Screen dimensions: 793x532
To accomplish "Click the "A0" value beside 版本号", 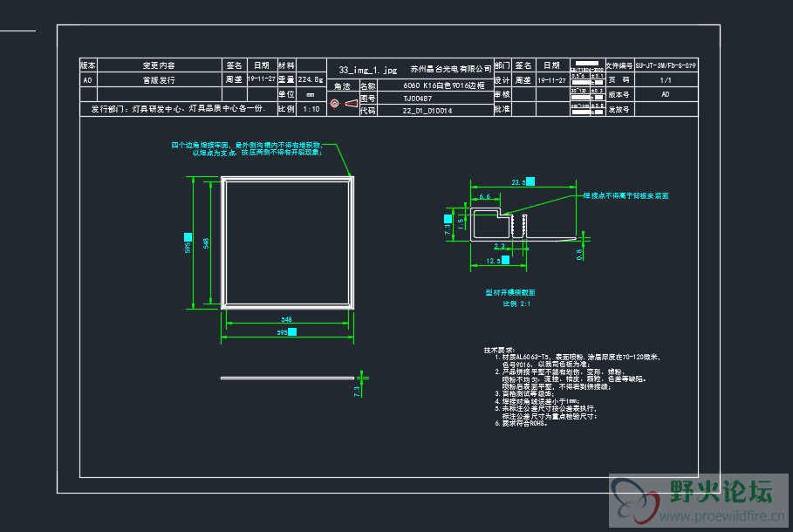I will (x=666, y=94).
